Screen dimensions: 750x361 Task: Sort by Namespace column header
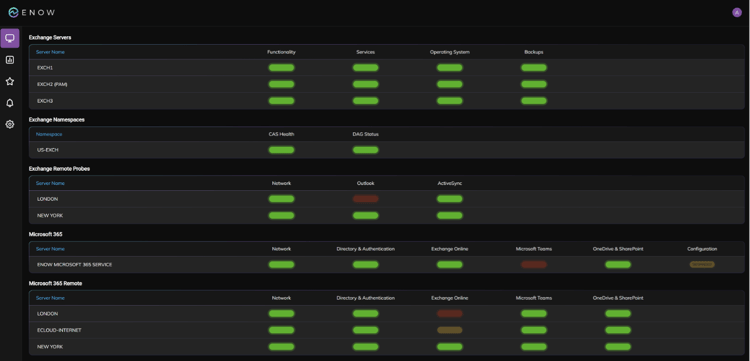click(49, 134)
